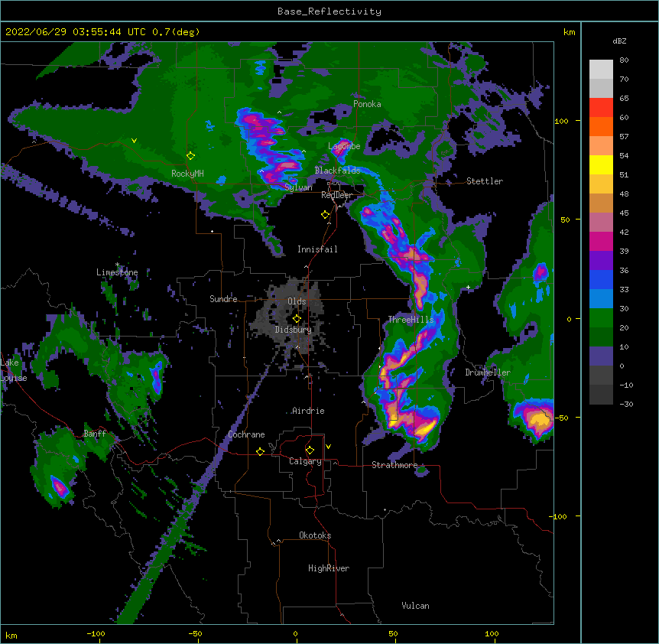Click the Cochrane label

click(246, 434)
